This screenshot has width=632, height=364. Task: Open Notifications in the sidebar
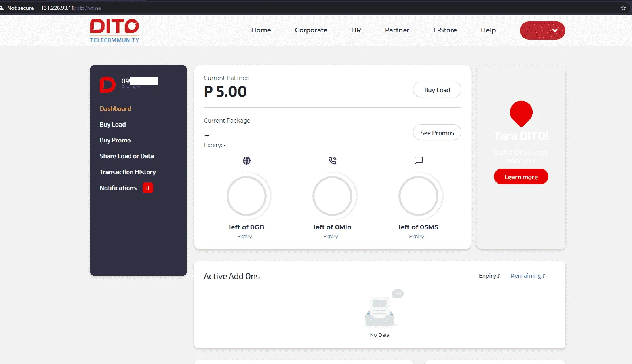click(x=118, y=188)
